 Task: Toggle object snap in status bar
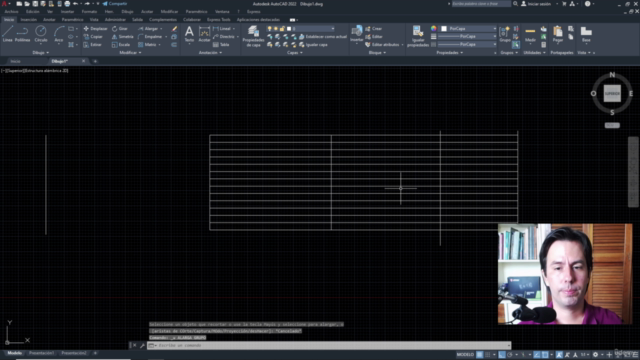545,355
